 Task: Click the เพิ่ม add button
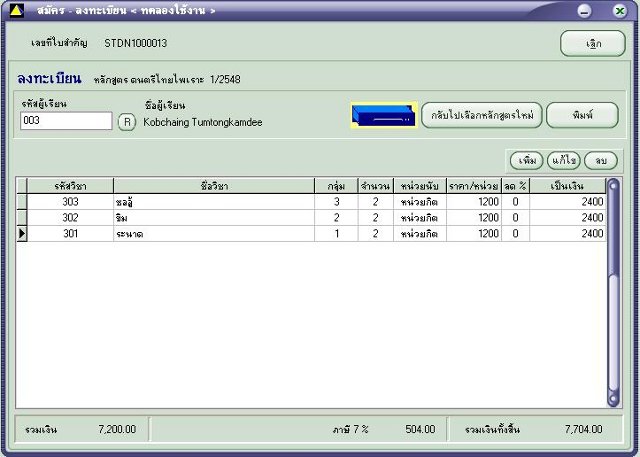pos(527,160)
